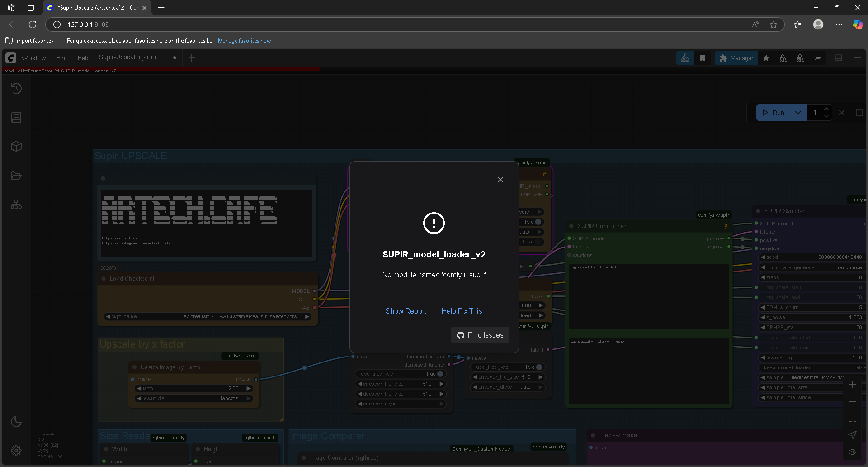
Task: Open the node library cube icon
Action: pyautogui.click(x=16, y=147)
